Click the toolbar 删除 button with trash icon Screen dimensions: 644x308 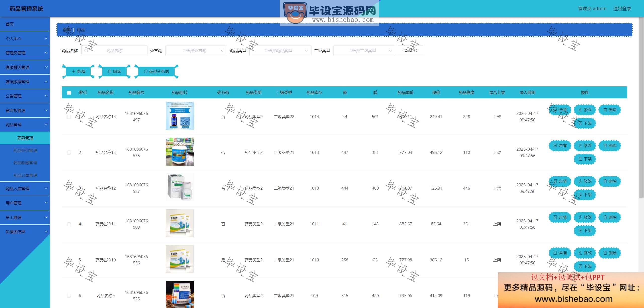(114, 72)
